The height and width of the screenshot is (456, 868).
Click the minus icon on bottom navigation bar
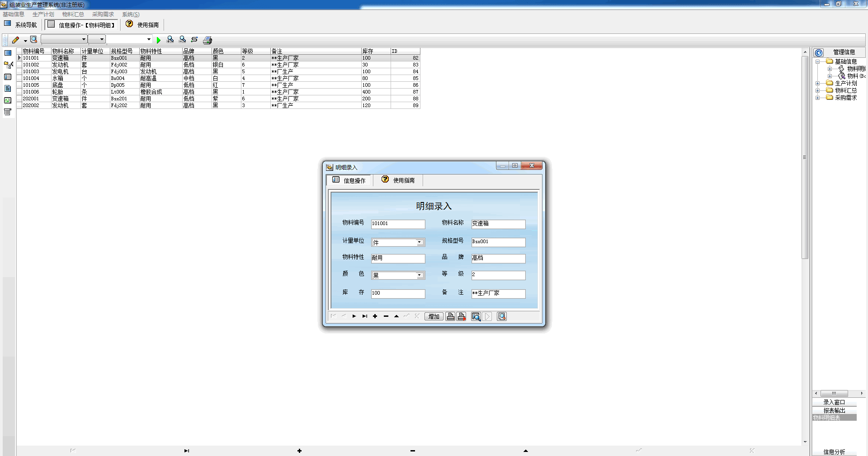click(x=413, y=451)
